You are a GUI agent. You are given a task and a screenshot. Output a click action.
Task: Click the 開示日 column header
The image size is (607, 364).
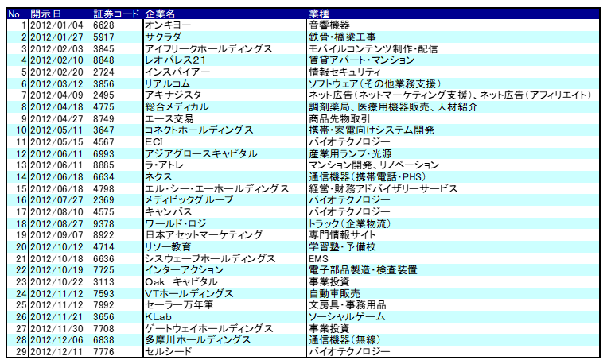[x=45, y=14]
